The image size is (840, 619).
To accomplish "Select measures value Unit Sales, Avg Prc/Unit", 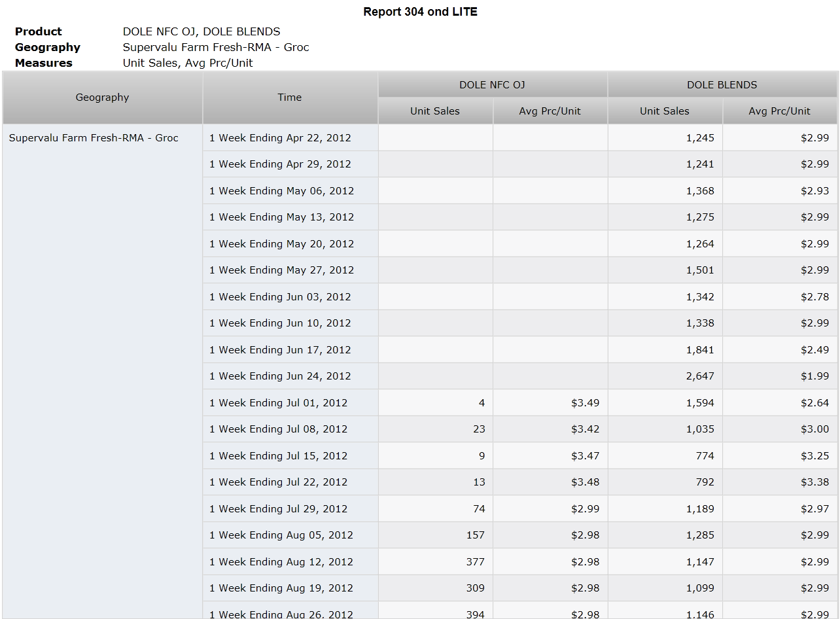I will [188, 63].
